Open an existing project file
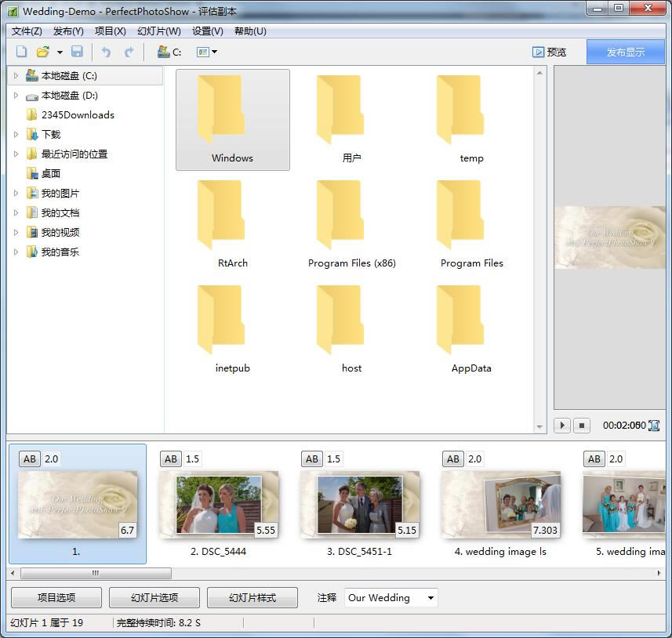Viewport: 672px width, 638px height. (x=43, y=51)
